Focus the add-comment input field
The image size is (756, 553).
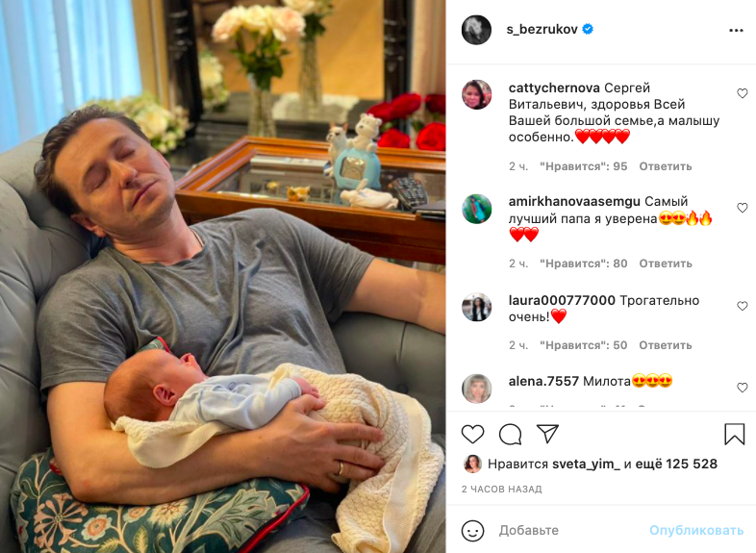[571, 530]
